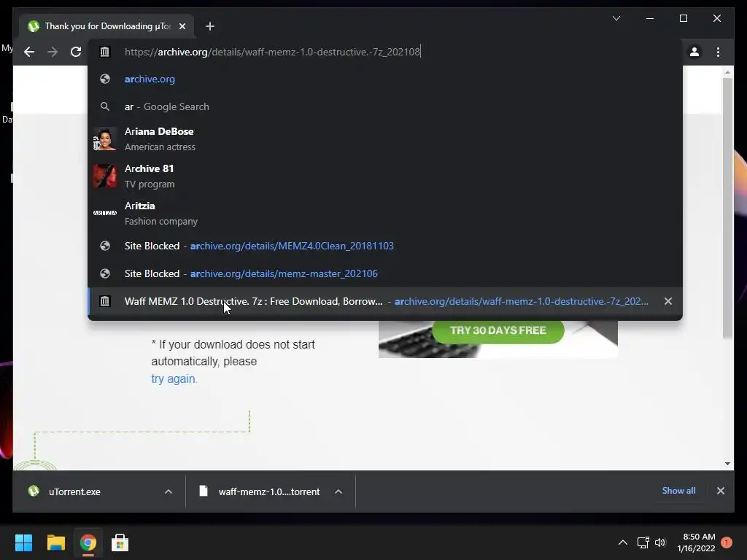Expand options for waff-memz torrent download
747x560 pixels.
point(338,491)
